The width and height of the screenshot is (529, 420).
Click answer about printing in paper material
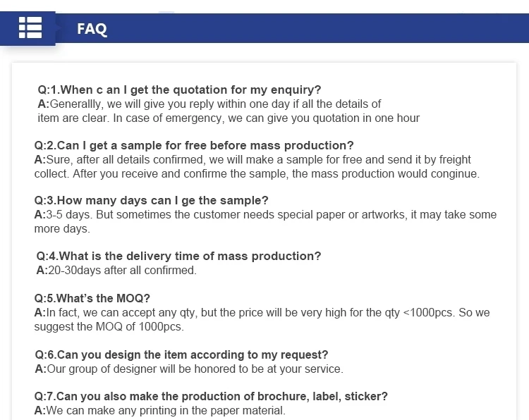pyautogui.click(x=160, y=410)
